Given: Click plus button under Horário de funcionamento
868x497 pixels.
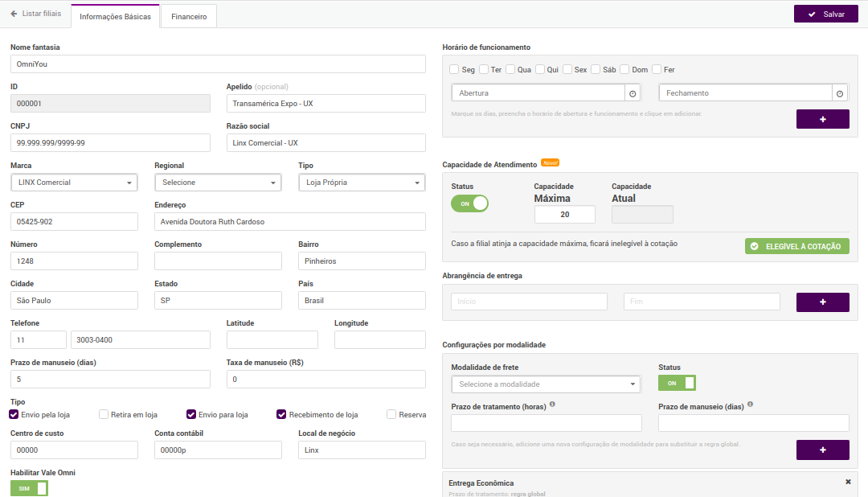Looking at the screenshot, I should (x=823, y=119).
